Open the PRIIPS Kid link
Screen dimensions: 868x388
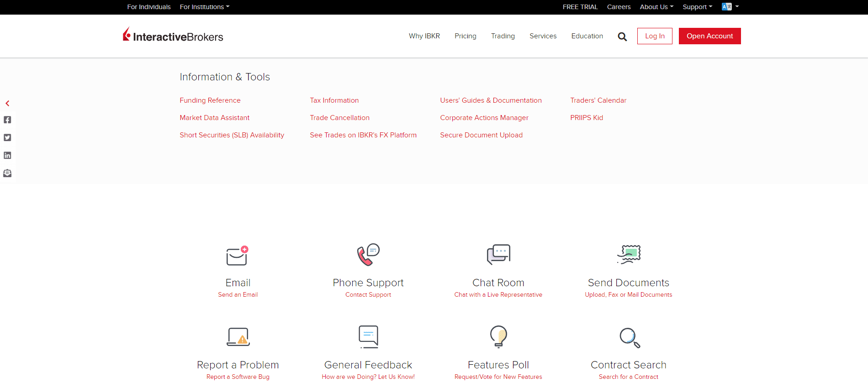(x=587, y=118)
